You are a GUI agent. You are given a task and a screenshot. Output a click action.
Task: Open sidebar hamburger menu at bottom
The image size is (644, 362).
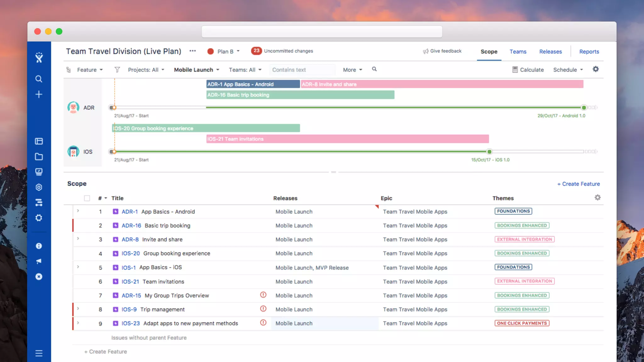(39, 354)
